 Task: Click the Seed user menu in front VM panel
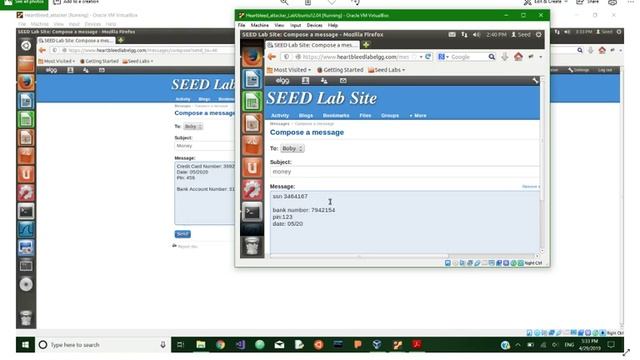tap(521, 35)
